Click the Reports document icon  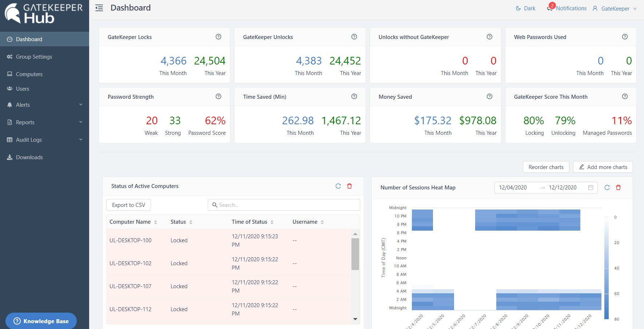coord(10,122)
